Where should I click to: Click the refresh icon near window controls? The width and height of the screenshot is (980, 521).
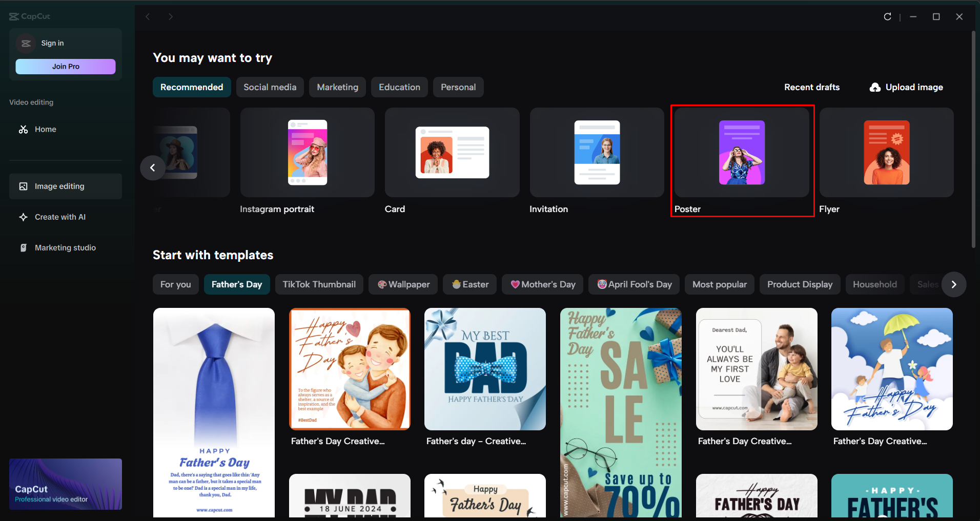tap(888, 16)
